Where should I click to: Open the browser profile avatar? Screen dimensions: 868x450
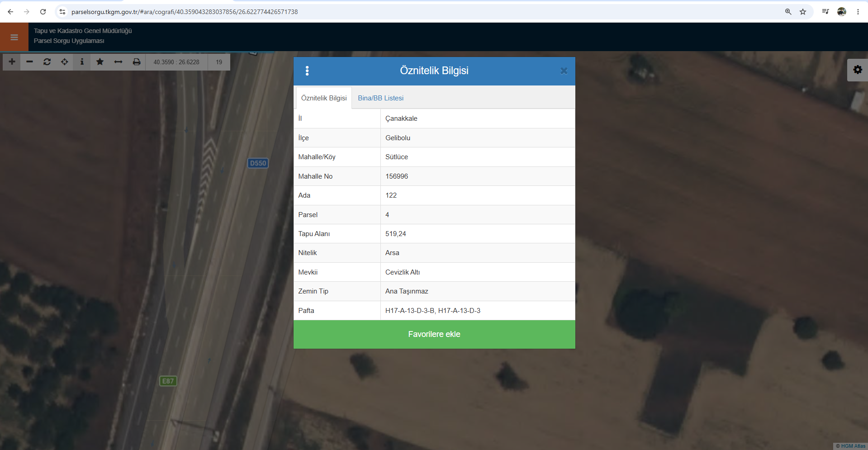842,12
